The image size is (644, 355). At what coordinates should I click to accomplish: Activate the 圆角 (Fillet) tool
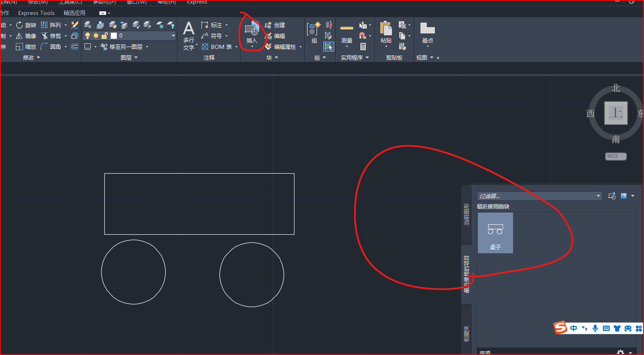click(x=51, y=47)
